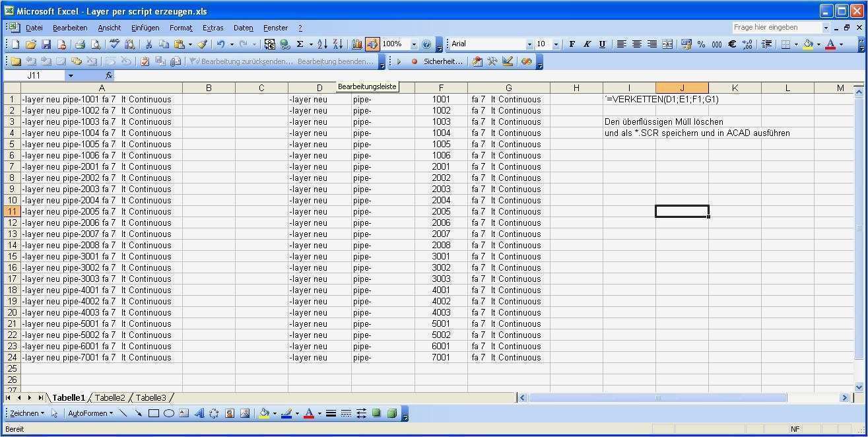868x437 pixels.
Task: Toggle italic formatting (K)
Action: click(x=587, y=44)
